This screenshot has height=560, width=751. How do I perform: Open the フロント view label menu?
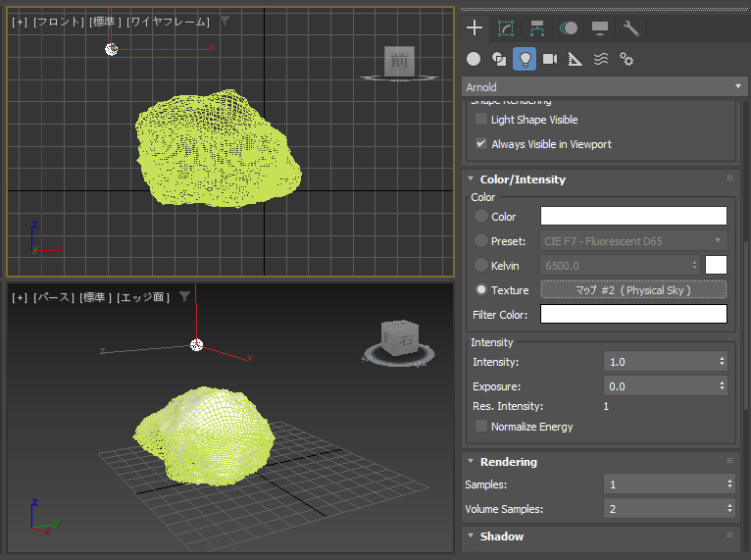point(59,22)
